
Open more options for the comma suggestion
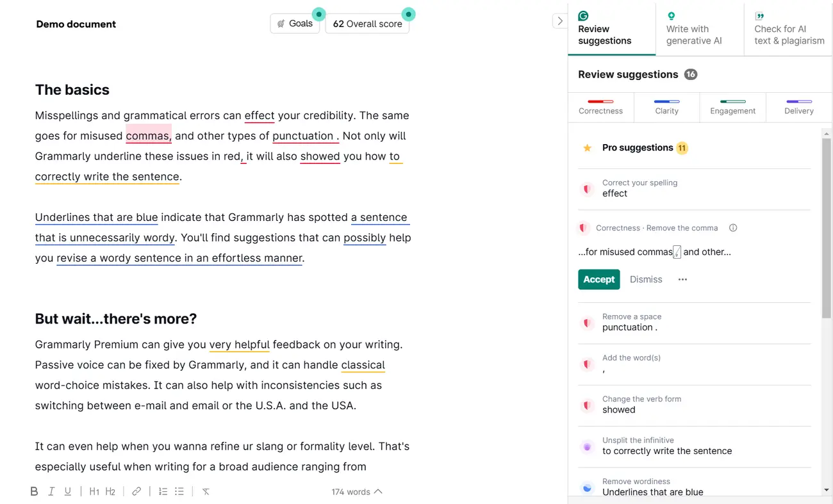click(682, 279)
